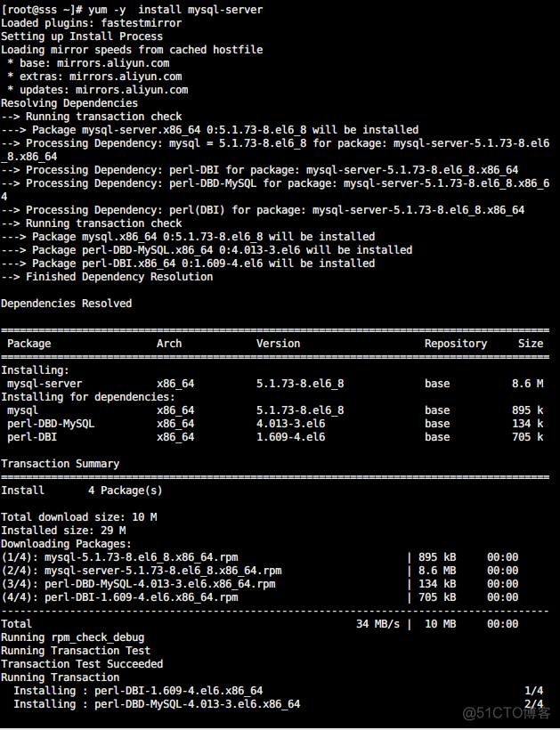The width and height of the screenshot is (560, 730).
Task: Click version '1.609-4.el6' in table
Action: [291, 437]
